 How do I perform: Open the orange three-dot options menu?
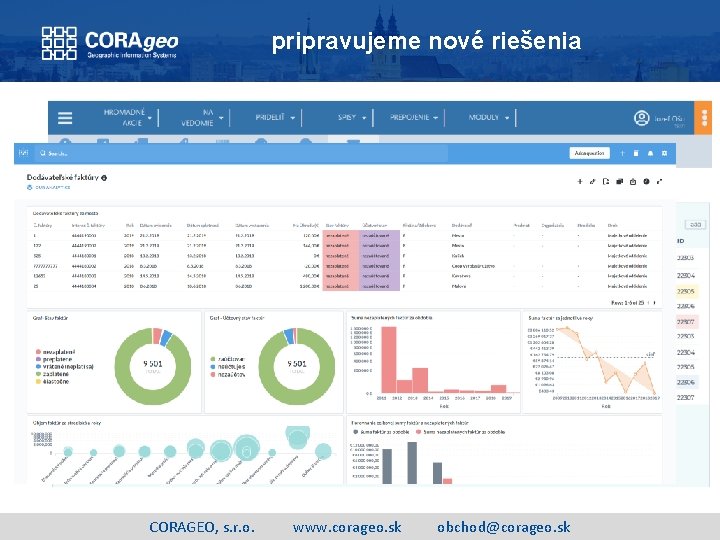703,118
